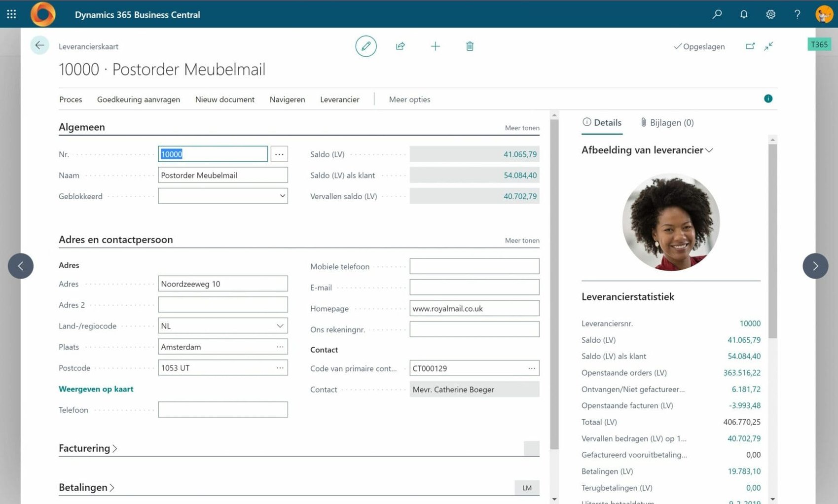Click the Algemeen section heading
The image size is (838, 504).
click(x=82, y=127)
